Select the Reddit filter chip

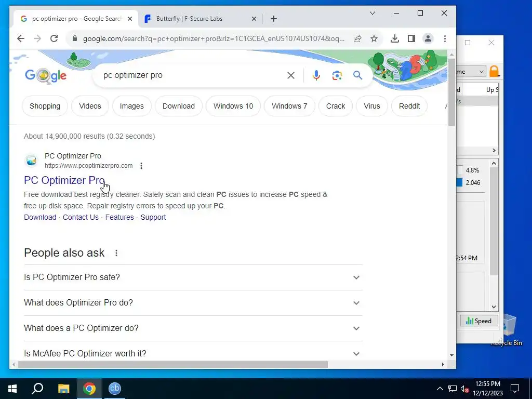[409, 106]
